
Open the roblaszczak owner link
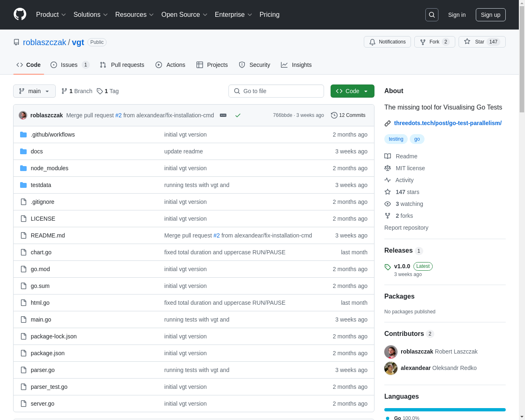[x=44, y=42]
